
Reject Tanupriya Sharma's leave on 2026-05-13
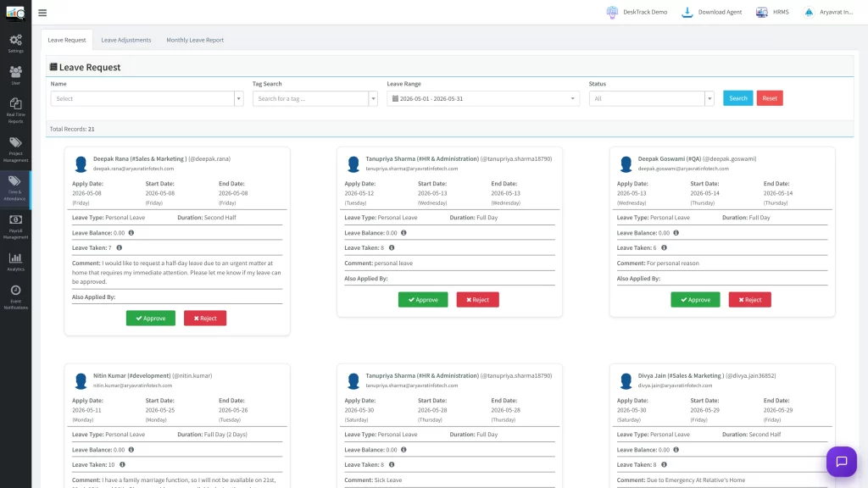coord(478,299)
